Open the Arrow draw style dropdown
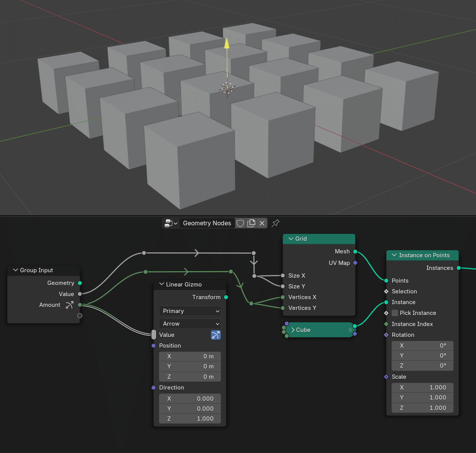The height and width of the screenshot is (453, 476). point(190,324)
